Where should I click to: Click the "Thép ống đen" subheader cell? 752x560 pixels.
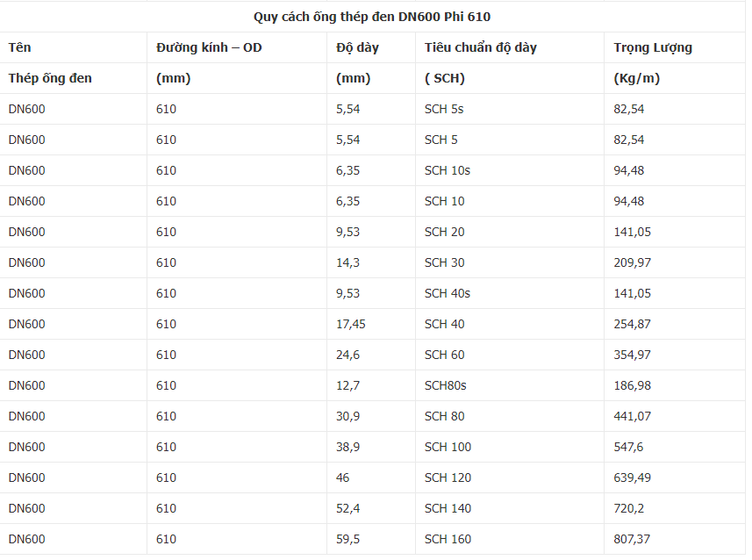(x=50, y=78)
